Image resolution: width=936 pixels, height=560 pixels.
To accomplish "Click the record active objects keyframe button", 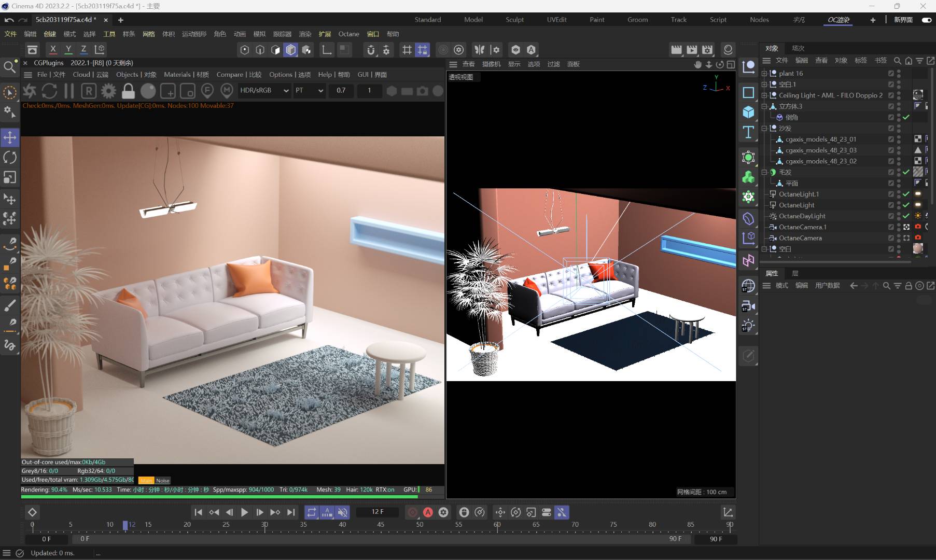I will point(412,512).
